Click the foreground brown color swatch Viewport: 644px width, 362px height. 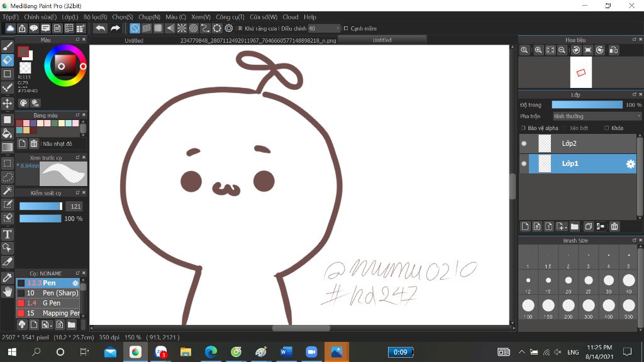pos(23,52)
